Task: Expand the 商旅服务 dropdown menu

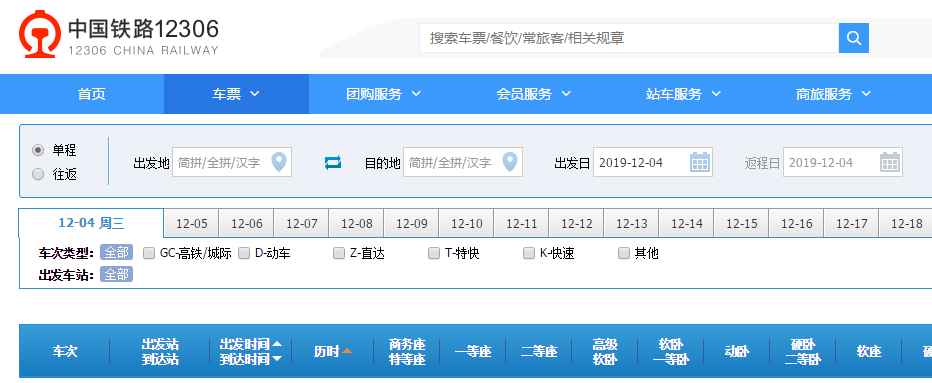Action: (833, 94)
